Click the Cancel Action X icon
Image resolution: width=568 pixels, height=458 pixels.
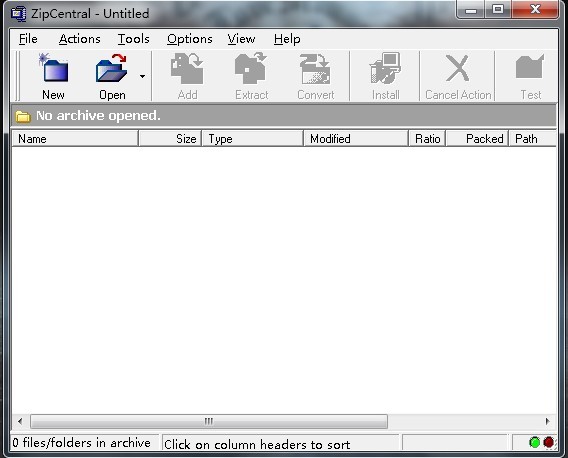coord(458,68)
